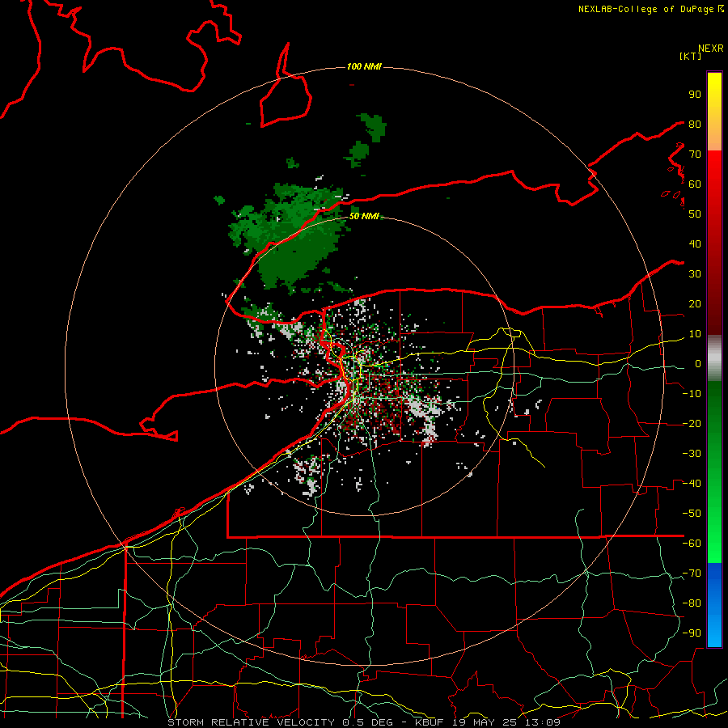Click the positive 30 scale value
The width and height of the screenshot is (728, 728).
[x=695, y=274]
